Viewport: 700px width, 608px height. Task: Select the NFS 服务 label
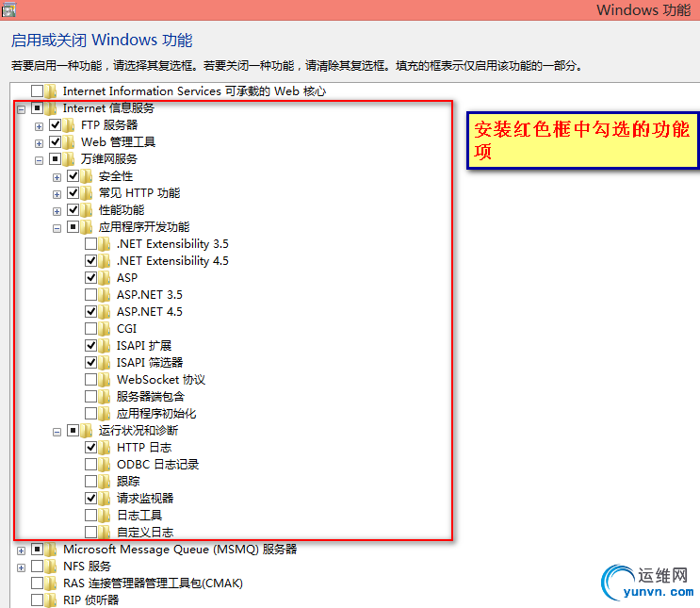(x=87, y=567)
